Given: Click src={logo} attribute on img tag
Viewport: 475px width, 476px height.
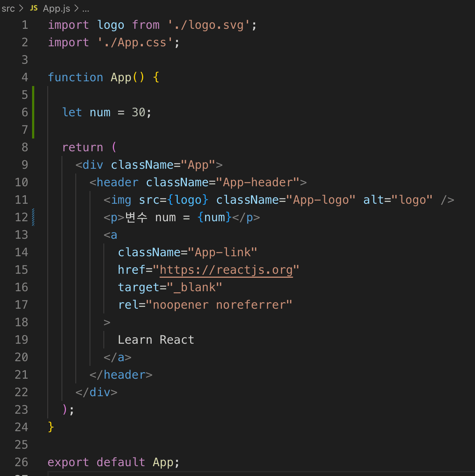Looking at the screenshot, I should 174,200.
